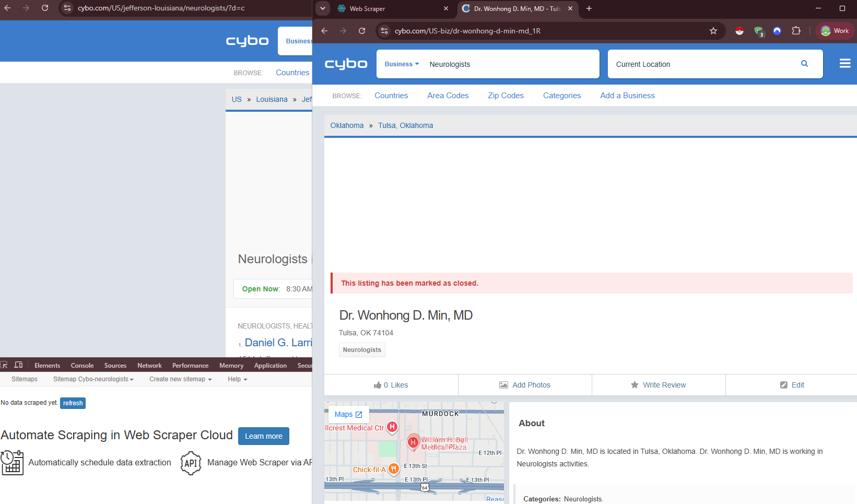Close the Dr. Wonhong D. Min tab
The width and height of the screenshot is (857, 504).
pos(570,8)
